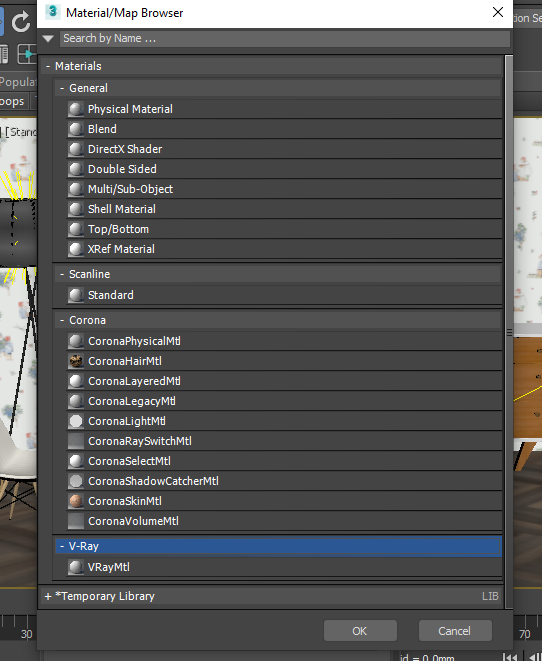Click the redo arrow in the main toolbar
Viewport: 542px width, 661px height.
[21, 22]
